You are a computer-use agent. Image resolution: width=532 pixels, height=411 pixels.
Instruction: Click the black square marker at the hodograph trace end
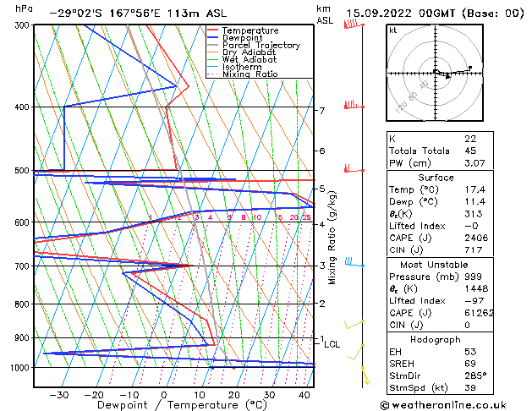(x=470, y=68)
